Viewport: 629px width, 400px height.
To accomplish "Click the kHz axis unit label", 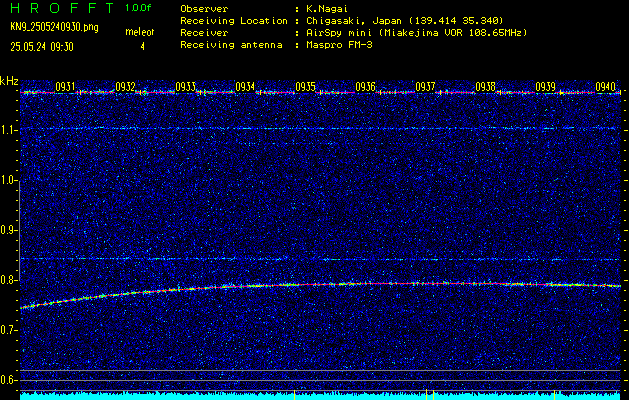I will coord(9,81).
